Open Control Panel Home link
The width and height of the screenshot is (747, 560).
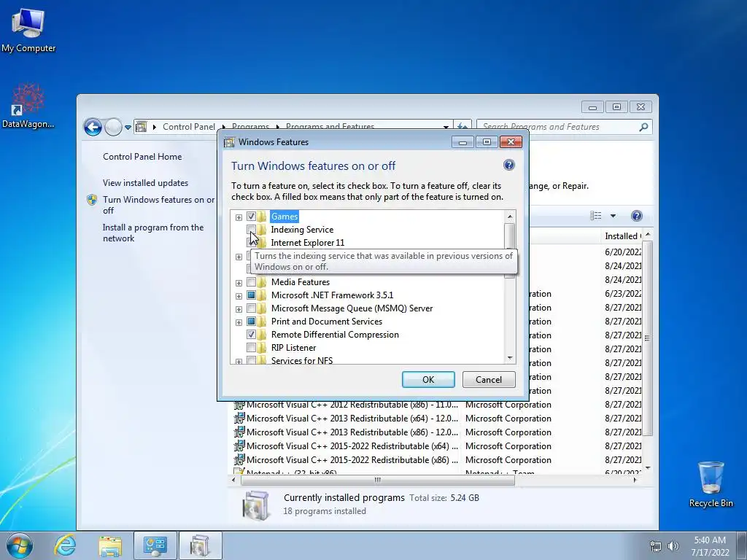click(x=142, y=157)
